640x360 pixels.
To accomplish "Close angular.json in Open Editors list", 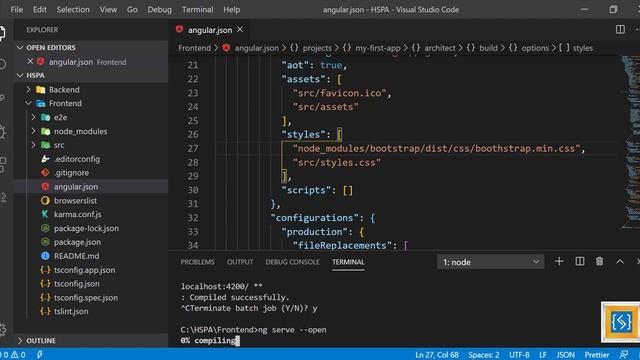I will [x=30, y=61].
